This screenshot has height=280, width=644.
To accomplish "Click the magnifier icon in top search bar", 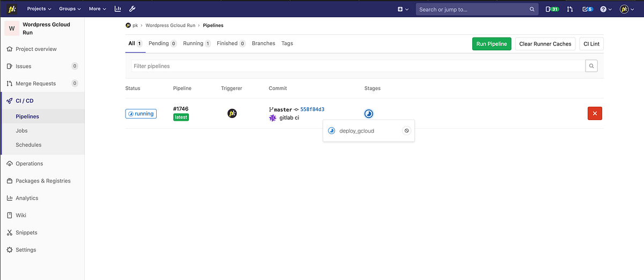I will tap(532, 9).
